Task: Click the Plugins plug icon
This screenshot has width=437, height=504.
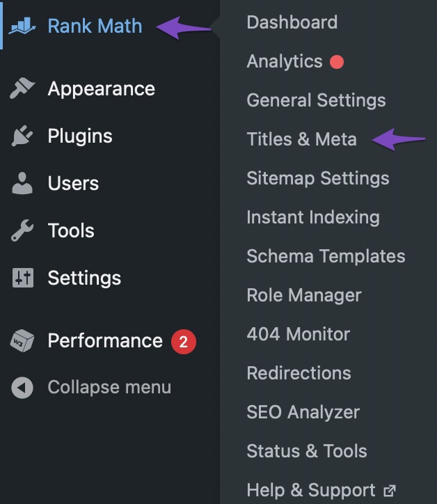Action: (23, 136)
